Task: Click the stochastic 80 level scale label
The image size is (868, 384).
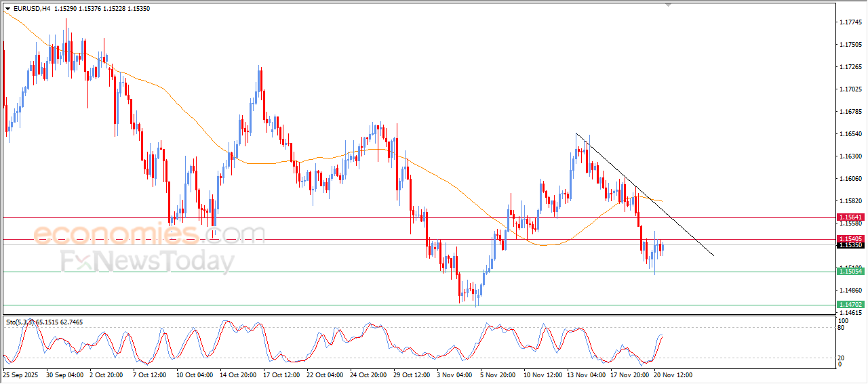Action: click(840, 328)
